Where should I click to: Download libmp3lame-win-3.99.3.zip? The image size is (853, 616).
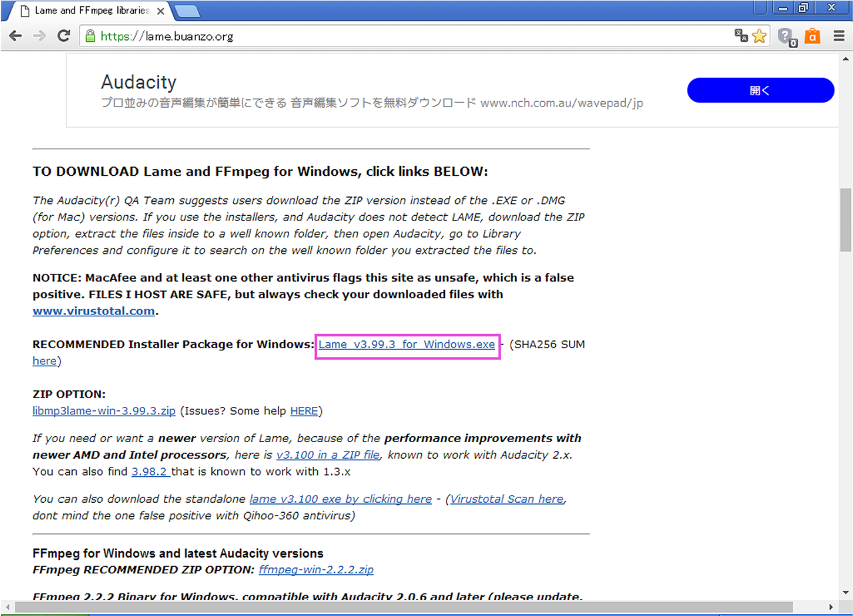point(104,411)
